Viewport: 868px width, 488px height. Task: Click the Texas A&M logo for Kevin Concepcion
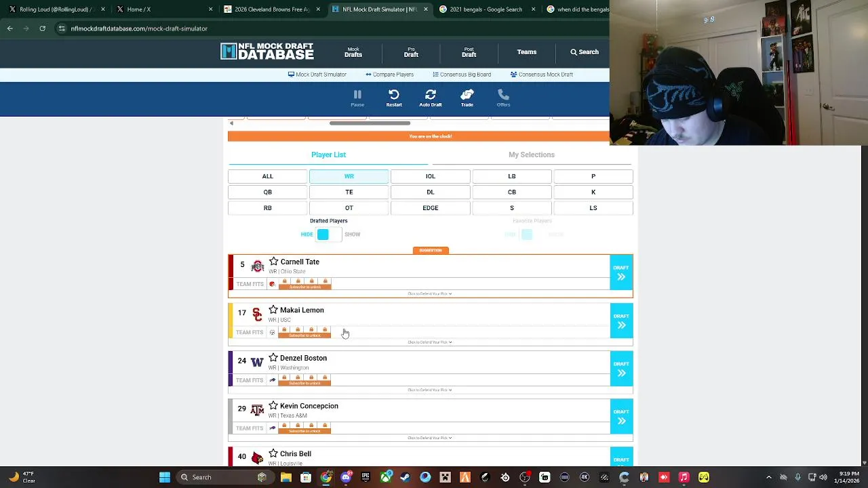pos(257,410)
